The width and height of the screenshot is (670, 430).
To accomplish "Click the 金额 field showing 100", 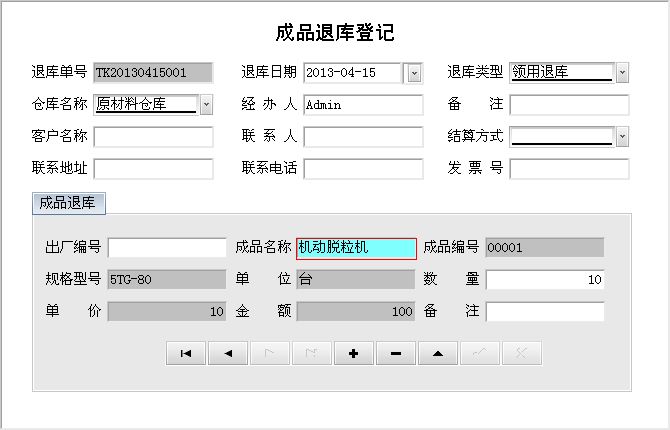I will click(356, 311).
